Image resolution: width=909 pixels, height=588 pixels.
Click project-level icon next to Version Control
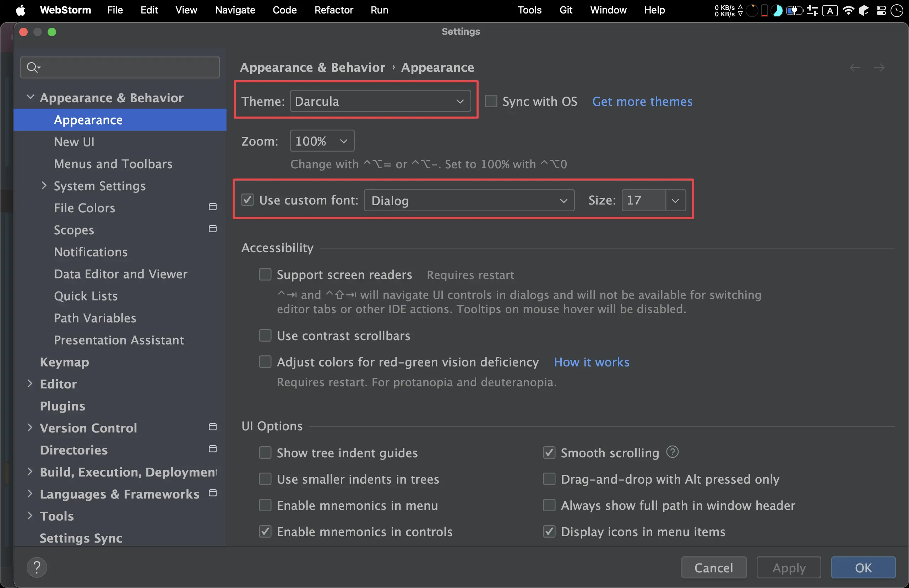(213, 427)
